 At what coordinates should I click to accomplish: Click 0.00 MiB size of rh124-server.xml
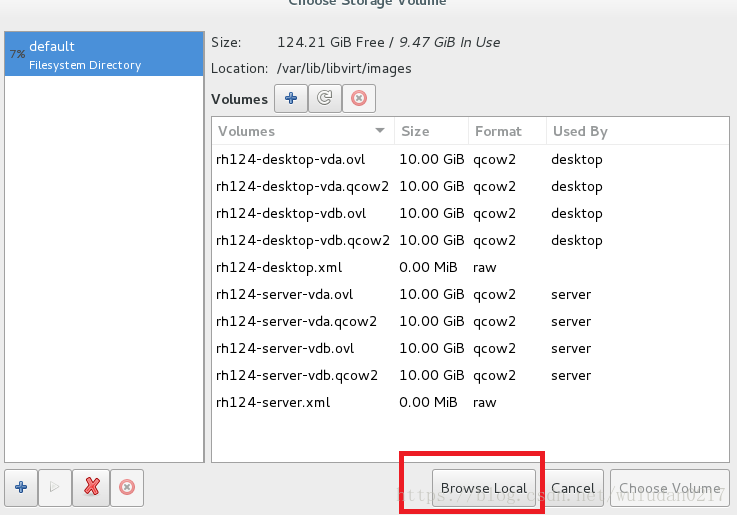pyautogui.click(x=428, y=402)
